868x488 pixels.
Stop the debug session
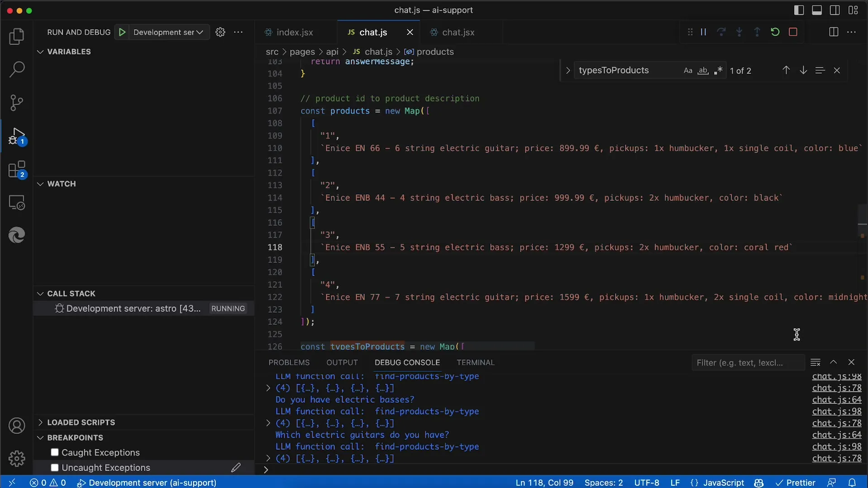793,32
